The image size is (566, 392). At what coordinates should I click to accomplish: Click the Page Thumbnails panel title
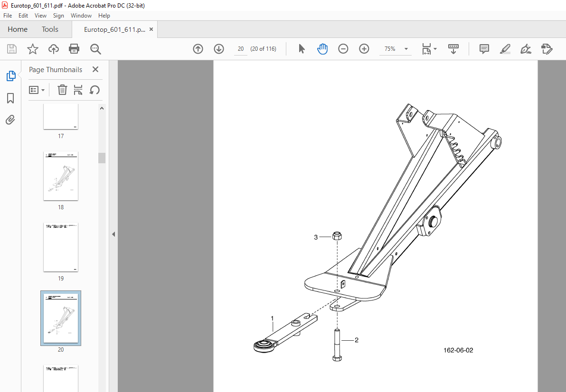56,70
